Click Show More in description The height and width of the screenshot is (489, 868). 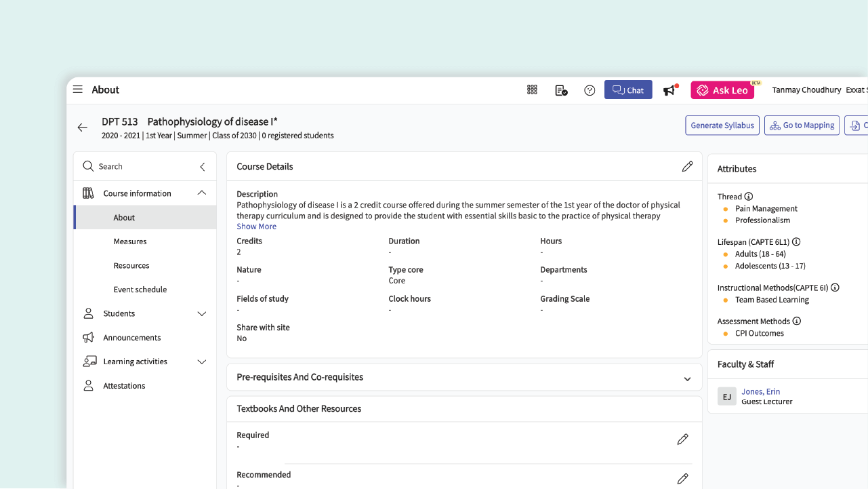256,227
